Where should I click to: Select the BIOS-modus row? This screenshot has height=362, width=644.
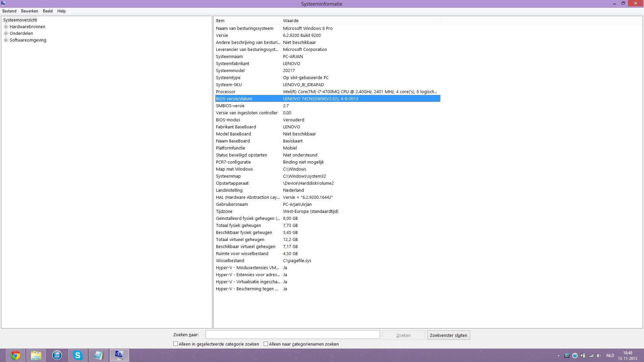tap(327, 120)
